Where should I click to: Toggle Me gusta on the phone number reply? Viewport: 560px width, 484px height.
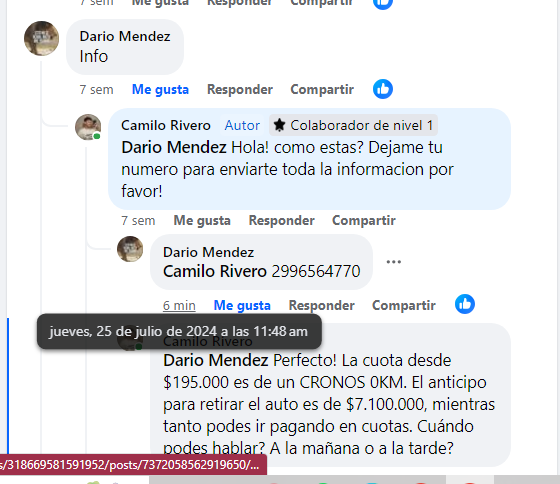click(x=242, y=305)
